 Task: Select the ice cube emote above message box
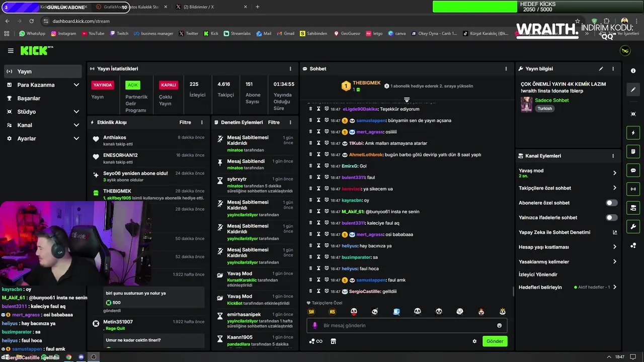click(396, 312)
